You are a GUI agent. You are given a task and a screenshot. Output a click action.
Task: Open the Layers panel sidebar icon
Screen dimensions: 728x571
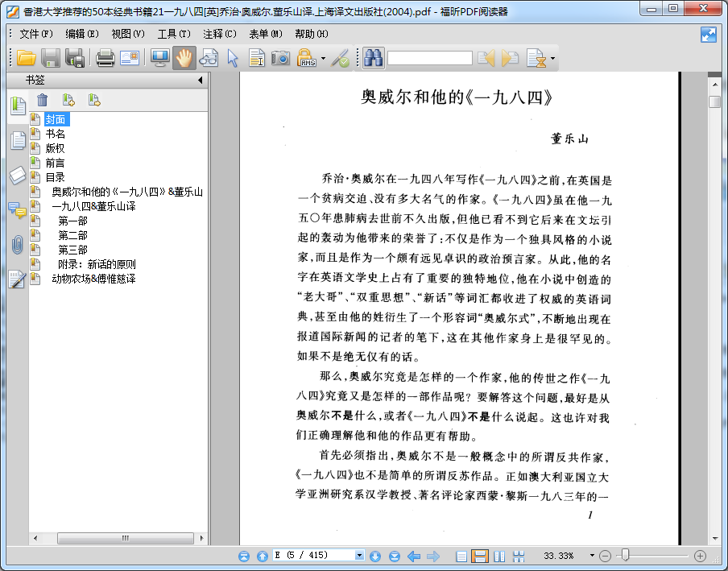pos(18,175)
